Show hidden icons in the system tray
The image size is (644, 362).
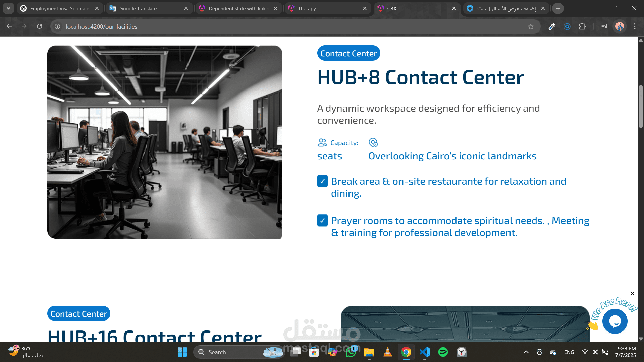pyautogui.click(x=526, y=352)
